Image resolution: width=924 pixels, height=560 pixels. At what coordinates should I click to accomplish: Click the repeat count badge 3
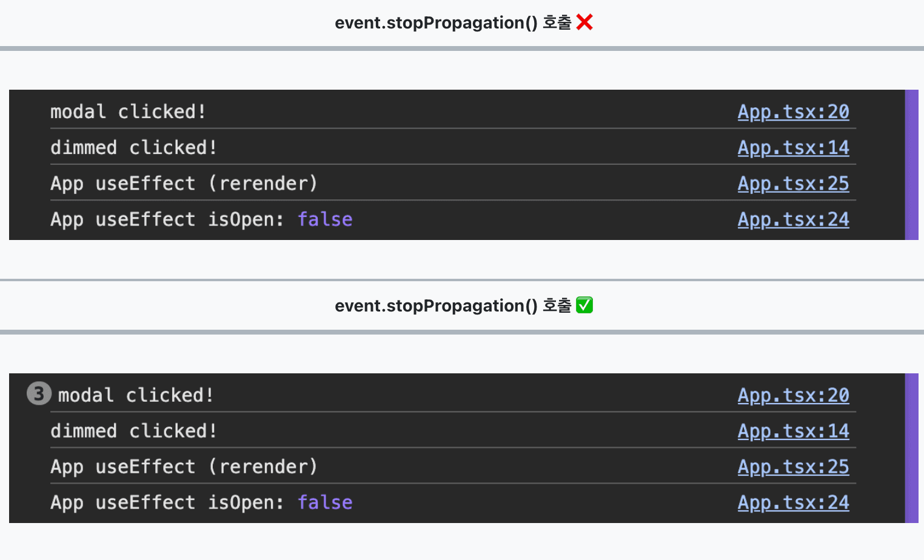(x=39, y=394)
